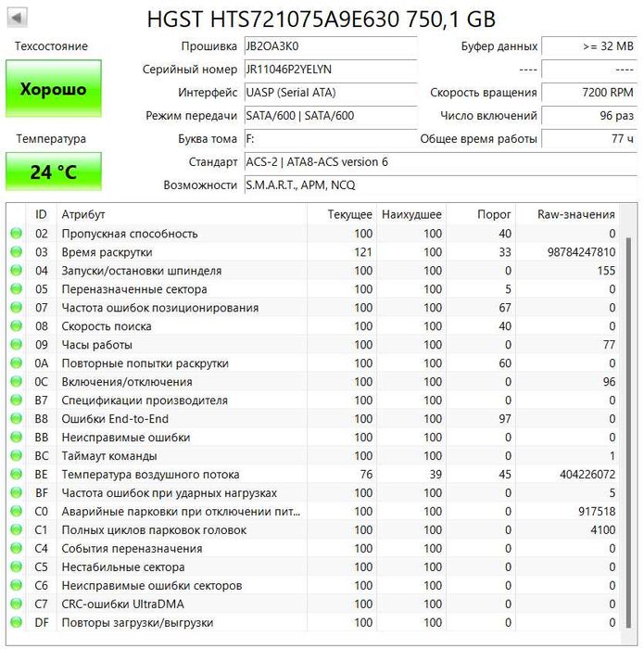Click raw value 98784247810
Viewport: 644px width, 649px height.
coord(581,252)
